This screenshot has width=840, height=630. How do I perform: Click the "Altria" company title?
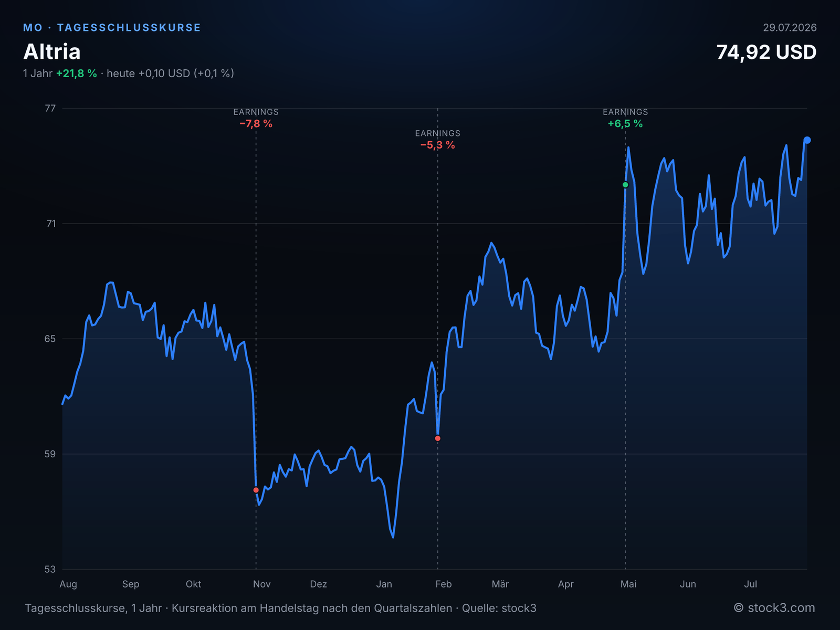tap(52, 52)
